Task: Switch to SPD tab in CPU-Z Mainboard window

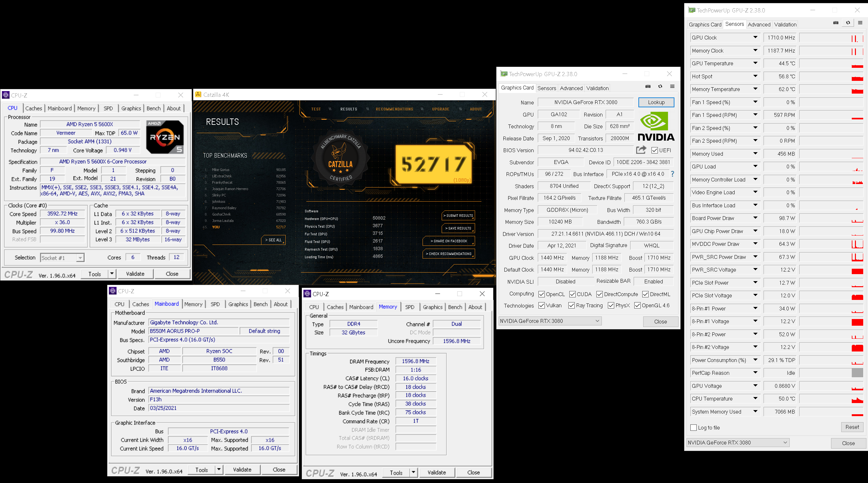Action: [215, 304]
